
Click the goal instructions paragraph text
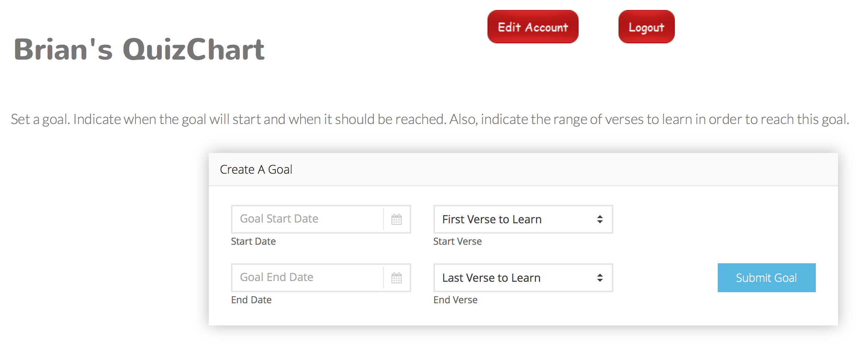click(429, 120)
